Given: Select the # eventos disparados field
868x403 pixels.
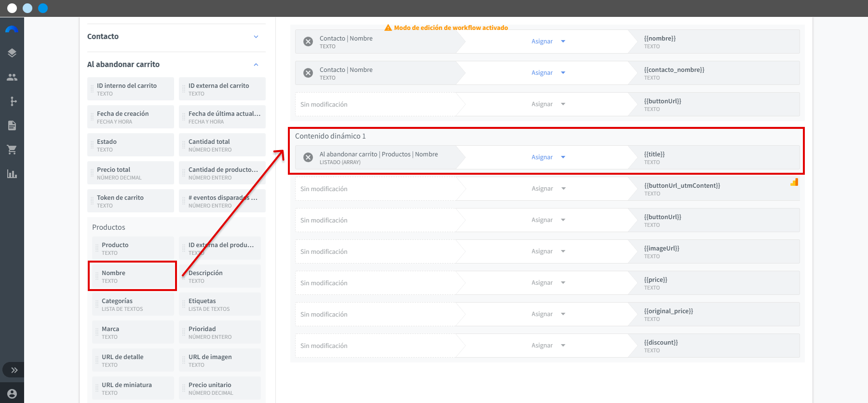Looking at the screenshot, I should click(x=222, y=201).
